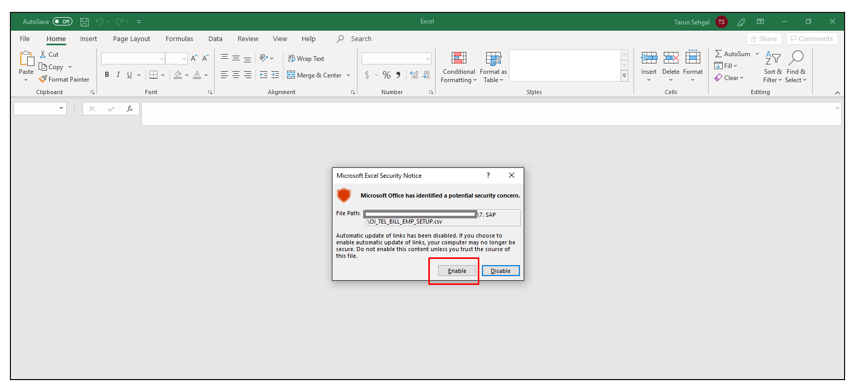Click the Paste clipboard icon
The height and width of the screenshot is (392, 858).
tap(26, 59)
